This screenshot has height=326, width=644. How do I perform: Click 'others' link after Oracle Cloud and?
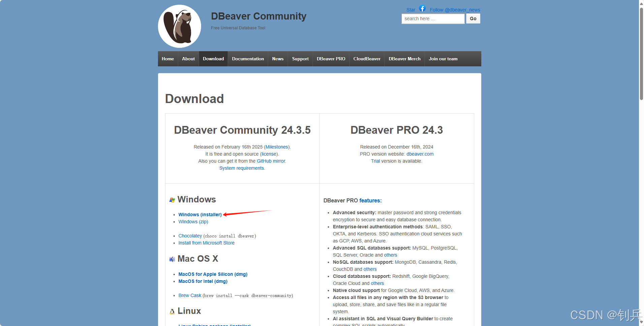click(x=377, y=283)
